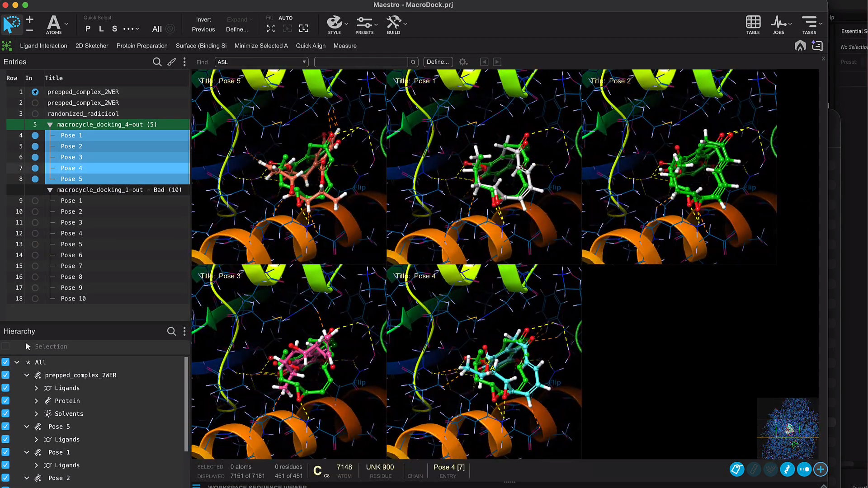868x488 pixels.
Task: Click the Previous selection button
Action: tap(203, 29)
